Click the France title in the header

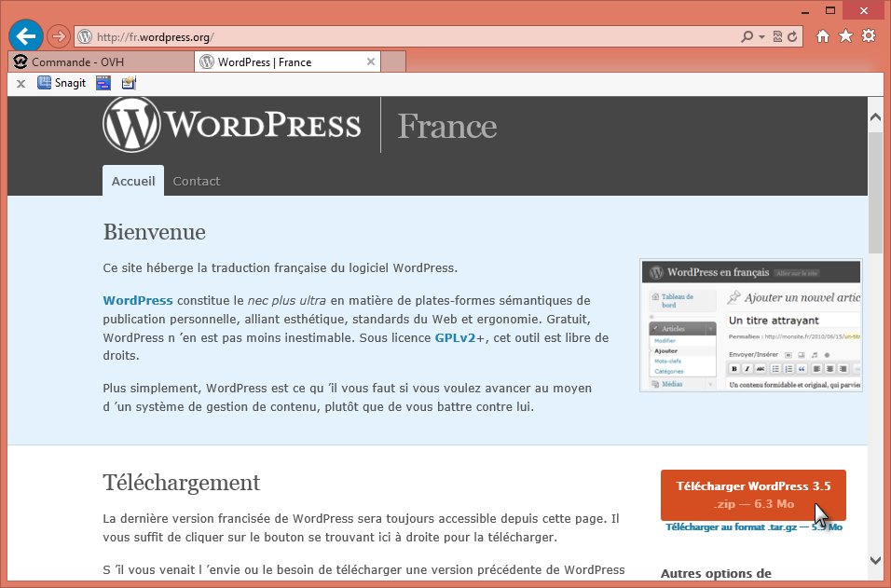[x=446, y=126]
